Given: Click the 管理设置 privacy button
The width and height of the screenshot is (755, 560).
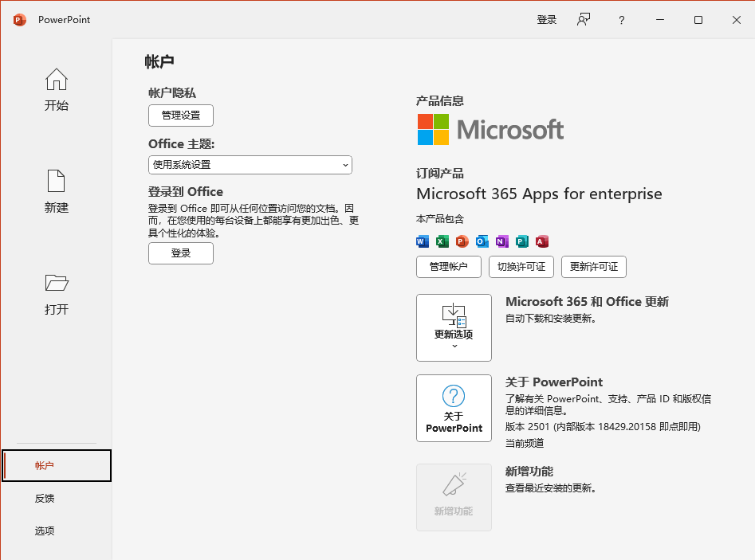Looking at the screenshot, I should point(181,116).
